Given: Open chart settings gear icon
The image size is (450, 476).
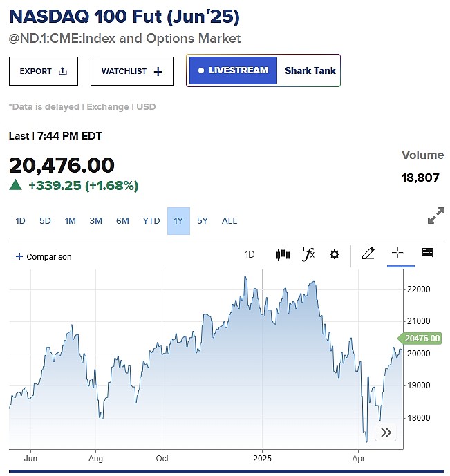Looking at the screenshot, I should (335, 254).
